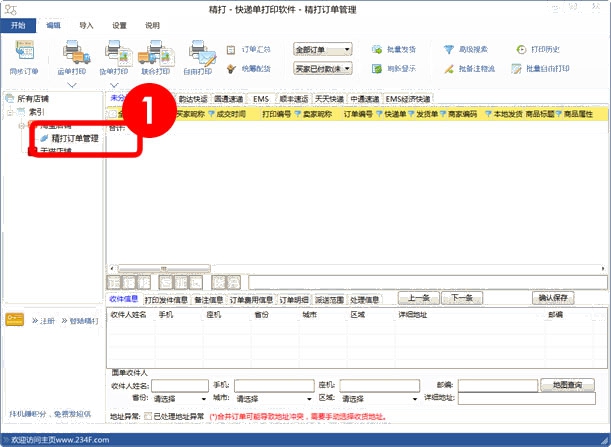This screenshot has width=611, height=447.
Task: Select 精打订单管理 in the tree
Action: coord(74,138)
